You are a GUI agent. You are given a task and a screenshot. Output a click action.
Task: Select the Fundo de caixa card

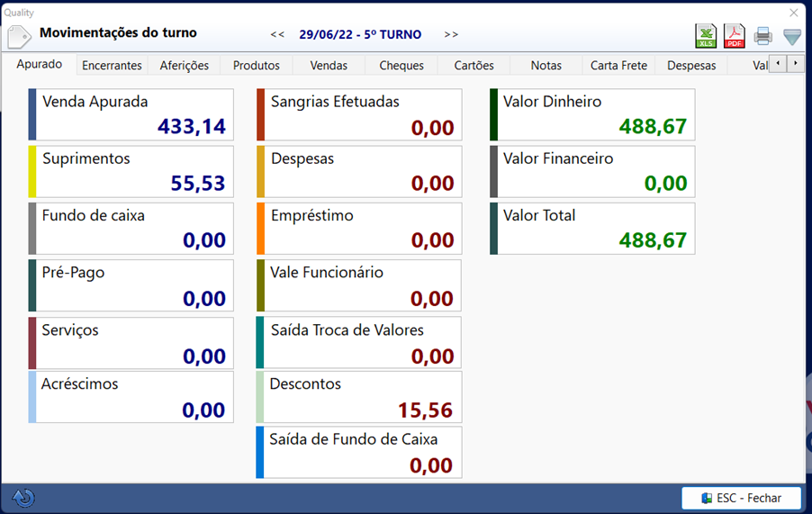[x=131, y=229]
